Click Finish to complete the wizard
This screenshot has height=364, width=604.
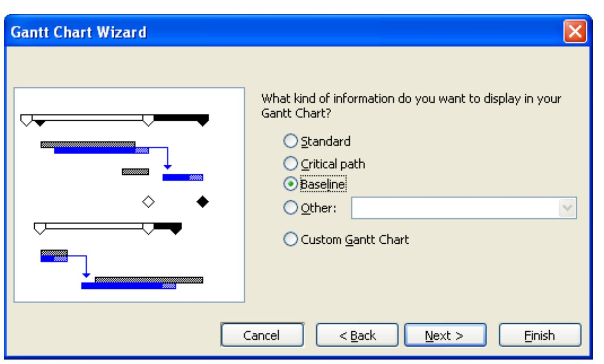point(540,335)
